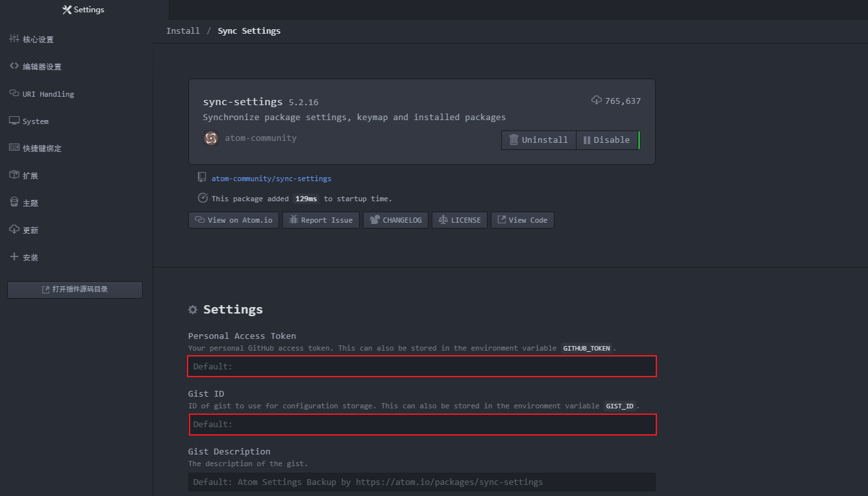Open the atom-community/sync-settings repository link
The image size is (868, 496).
pos(271,179)
